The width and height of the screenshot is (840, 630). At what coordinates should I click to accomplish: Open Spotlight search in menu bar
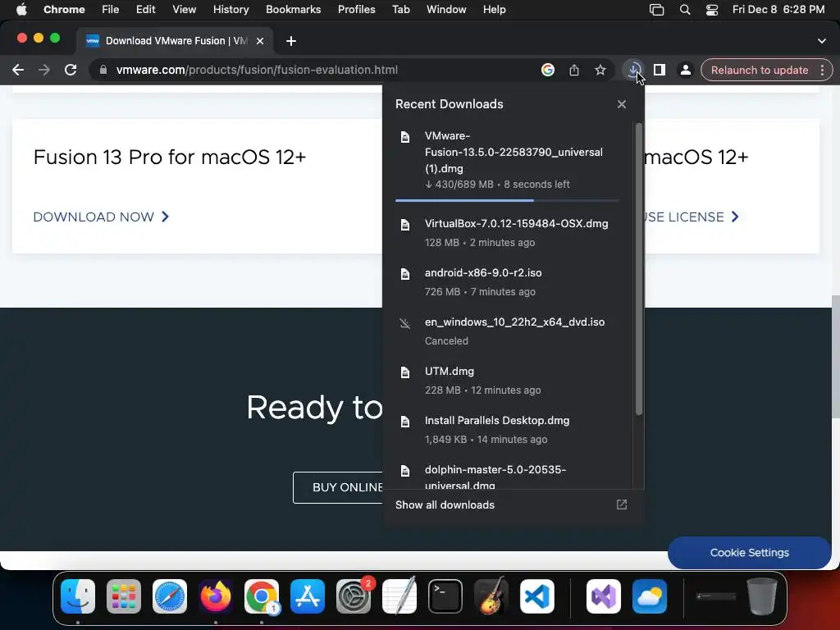point(685,9)
